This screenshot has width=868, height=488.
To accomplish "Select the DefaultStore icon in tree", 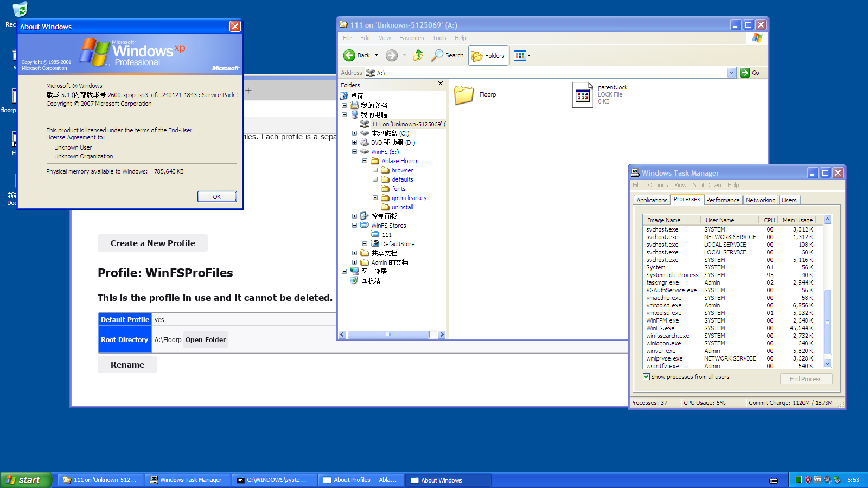I will (x=375, y=243).
